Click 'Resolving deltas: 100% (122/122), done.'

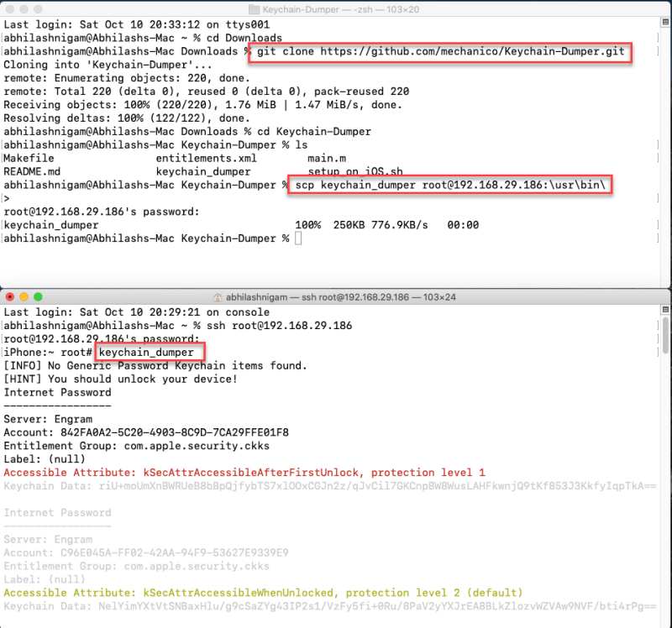coord(127,118)
